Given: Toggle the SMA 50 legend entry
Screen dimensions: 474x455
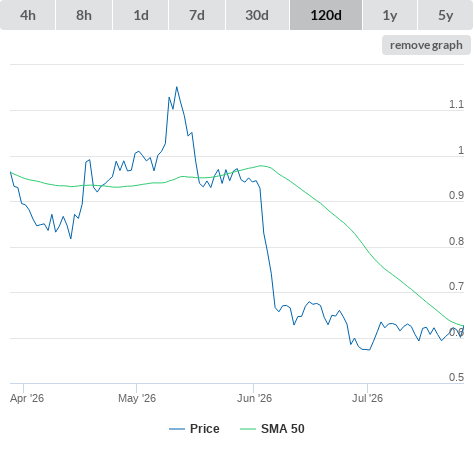Looking at the screenshot, I should (x=283, y=429).
